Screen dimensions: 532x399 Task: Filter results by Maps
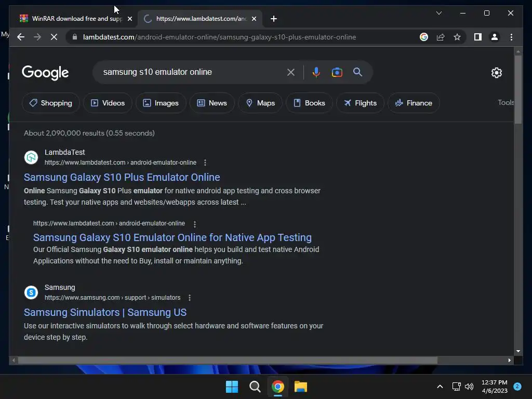pyautogui.click(x=260, y=103)
